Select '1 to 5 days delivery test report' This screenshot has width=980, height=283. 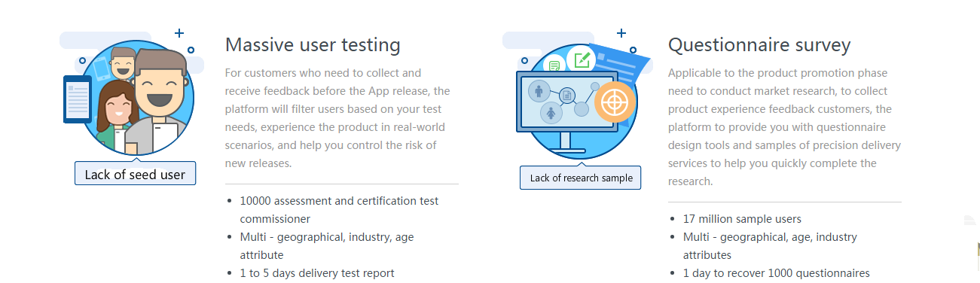point(317,273)
